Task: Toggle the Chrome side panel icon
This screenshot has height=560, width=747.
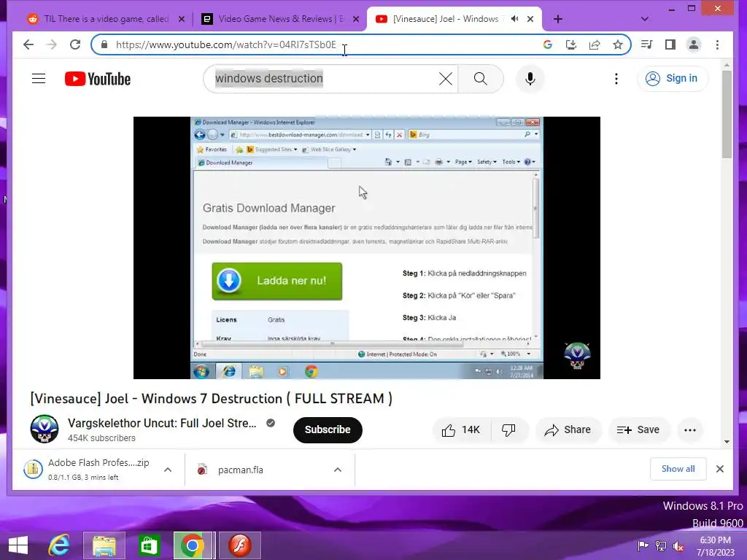Action: click(670, 44)
